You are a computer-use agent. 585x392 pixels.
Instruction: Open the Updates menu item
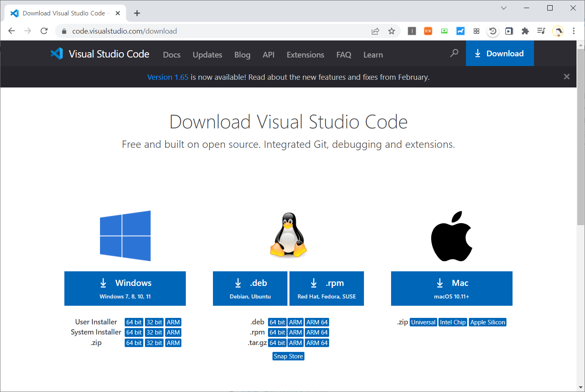pyautogui.click(x=207, y=55)
